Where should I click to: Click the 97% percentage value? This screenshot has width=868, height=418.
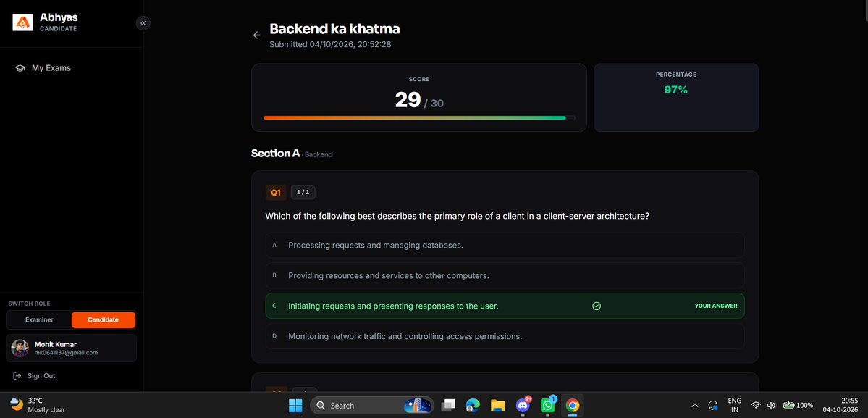676,90
